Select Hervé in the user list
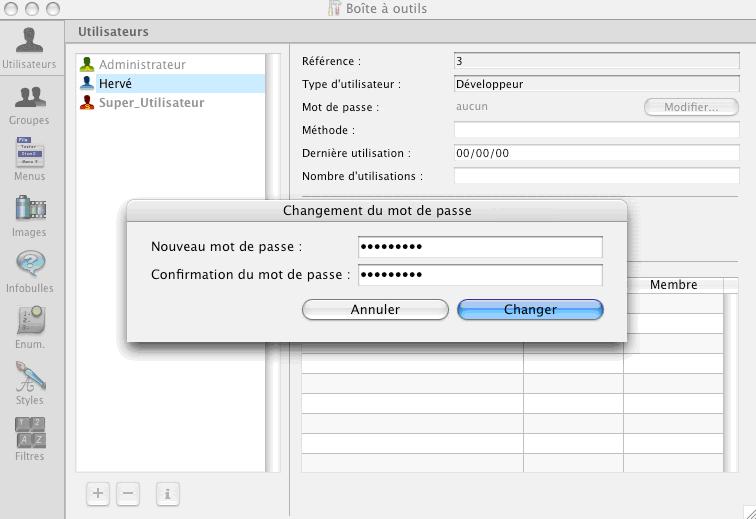The width and height of the screenshot is (756, 519). [x=115, y=84]
